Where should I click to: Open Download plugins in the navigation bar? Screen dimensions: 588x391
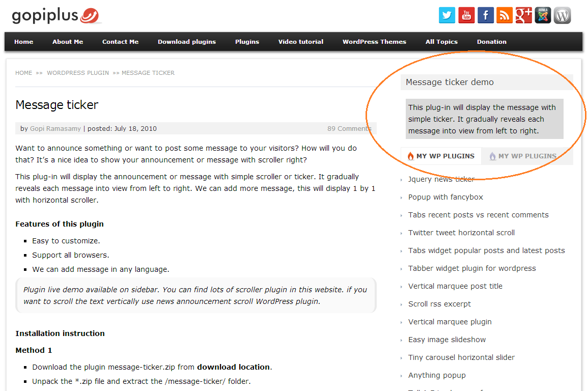(x=187, y=42)
